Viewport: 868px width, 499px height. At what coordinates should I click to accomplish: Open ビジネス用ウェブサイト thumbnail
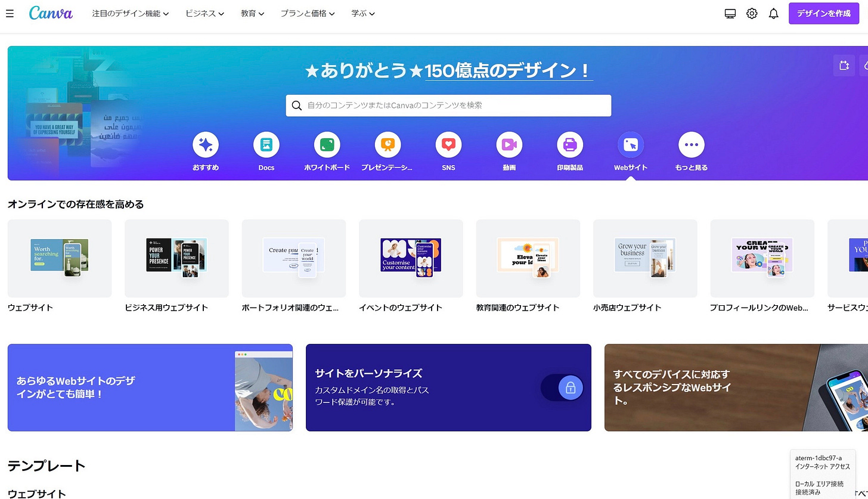tap(176, 258)
